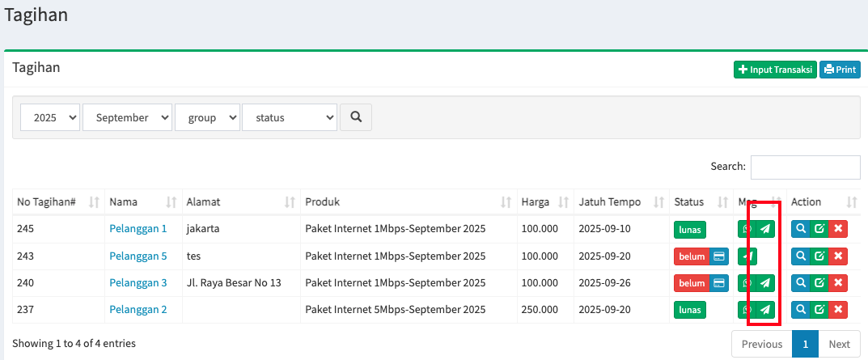Open the Pelanggan 1 customer link
The width and height of the screenshot is (868, 360).
(138, 229)
